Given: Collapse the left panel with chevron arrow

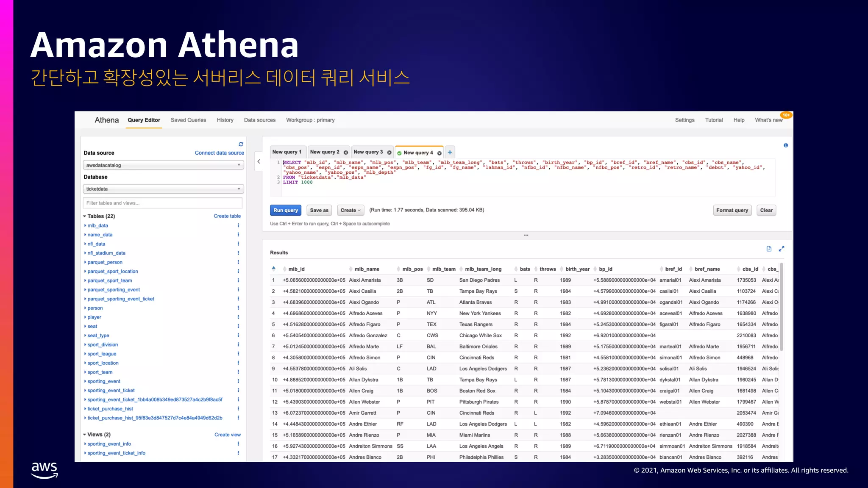Looking at the screenshot, I should 259,161.
